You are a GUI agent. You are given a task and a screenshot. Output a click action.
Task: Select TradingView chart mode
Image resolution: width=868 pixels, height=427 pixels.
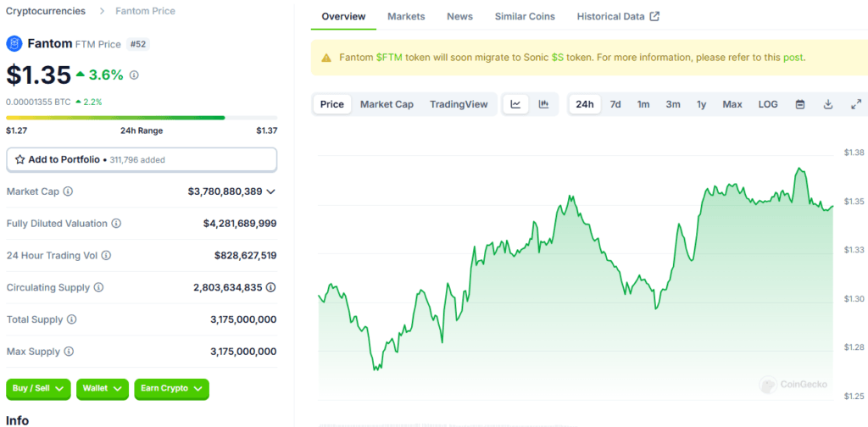click(459, 104)
